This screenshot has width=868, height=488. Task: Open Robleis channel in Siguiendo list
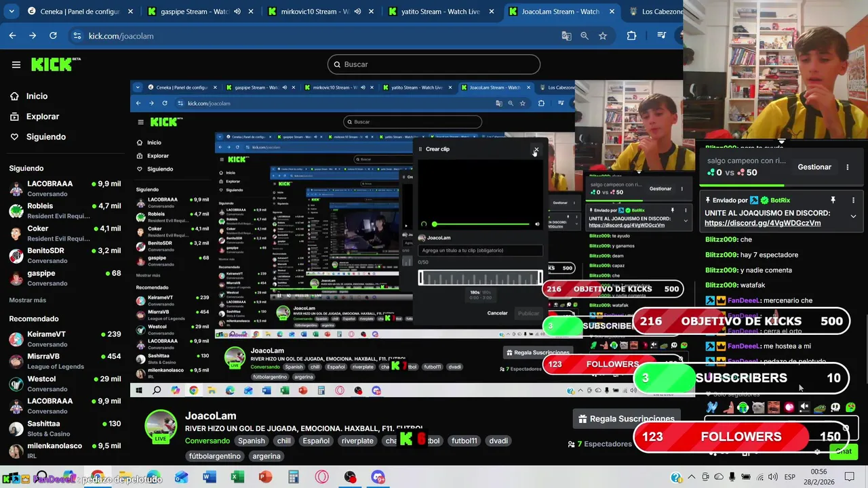click(64, 211)
